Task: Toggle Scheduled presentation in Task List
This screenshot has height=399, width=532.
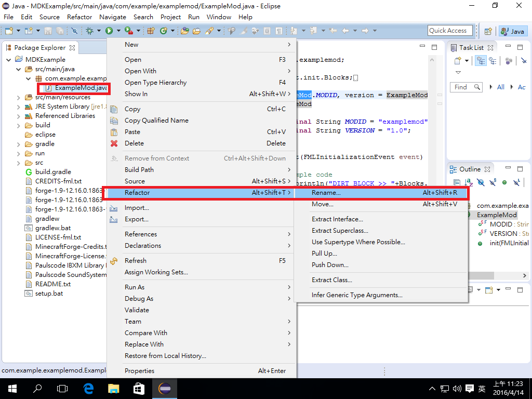Action: coord(493,61)
